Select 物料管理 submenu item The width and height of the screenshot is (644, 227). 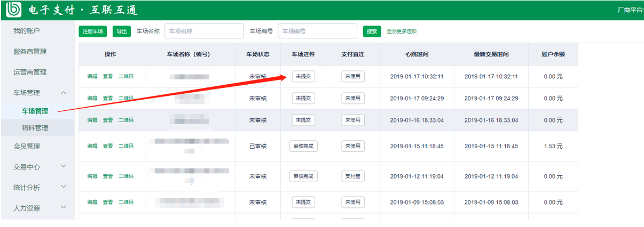pos(35,128)
